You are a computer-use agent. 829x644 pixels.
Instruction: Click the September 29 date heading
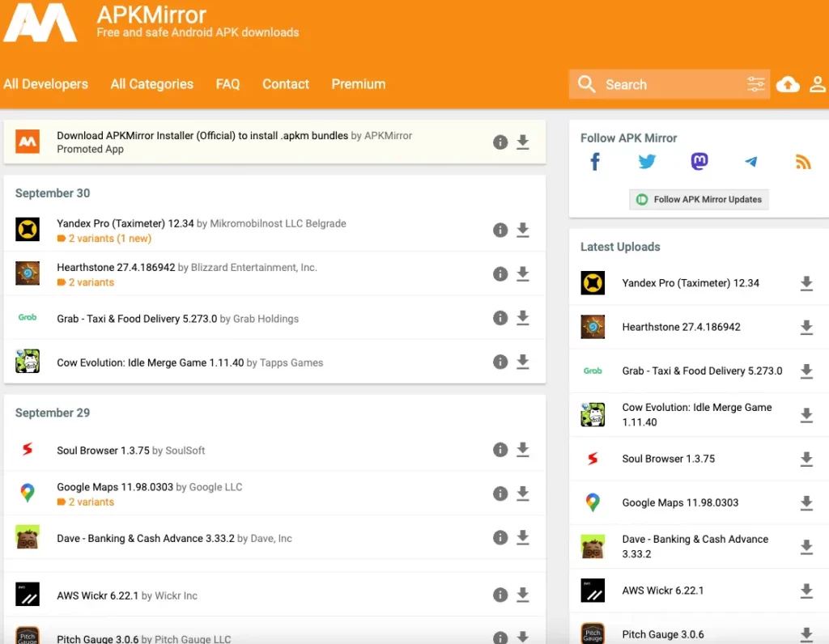click(x=53, y=413)
